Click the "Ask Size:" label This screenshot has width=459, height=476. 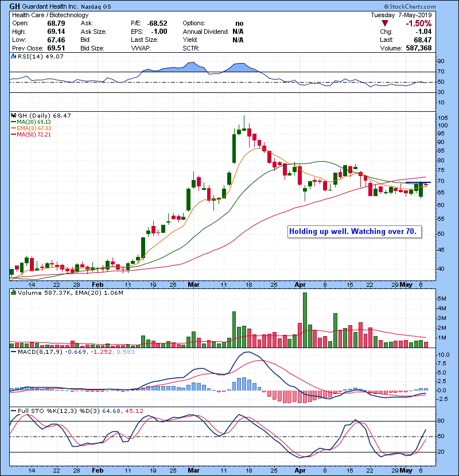click(94, 32)
